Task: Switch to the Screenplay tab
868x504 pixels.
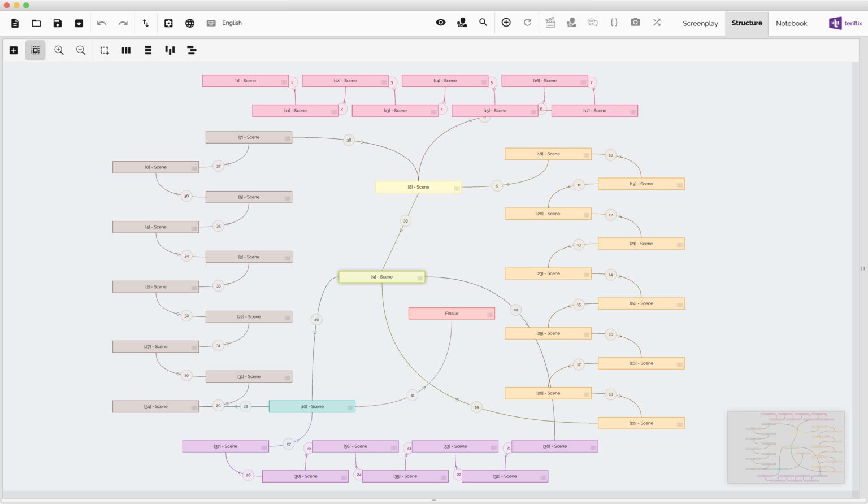Action: pyautogui.click(x=700, y=23)
